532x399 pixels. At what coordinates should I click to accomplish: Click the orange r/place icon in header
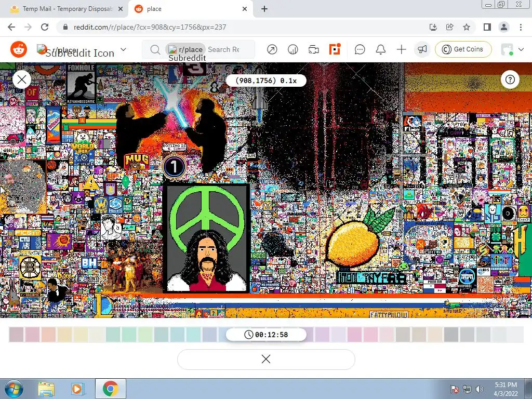pyautogui.click(x=335, y=49)
